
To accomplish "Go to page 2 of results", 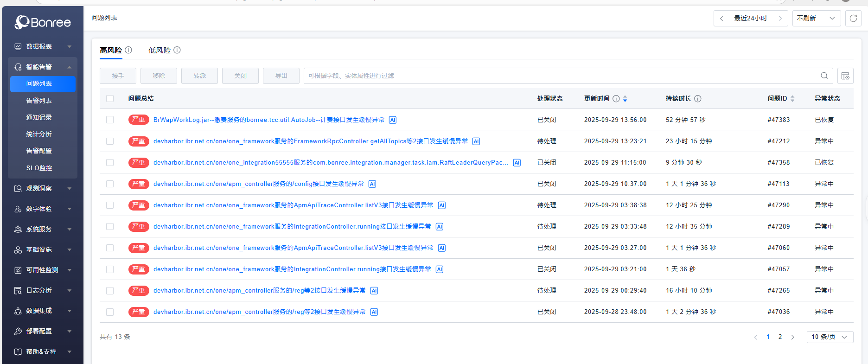I will tap(780, 337).
